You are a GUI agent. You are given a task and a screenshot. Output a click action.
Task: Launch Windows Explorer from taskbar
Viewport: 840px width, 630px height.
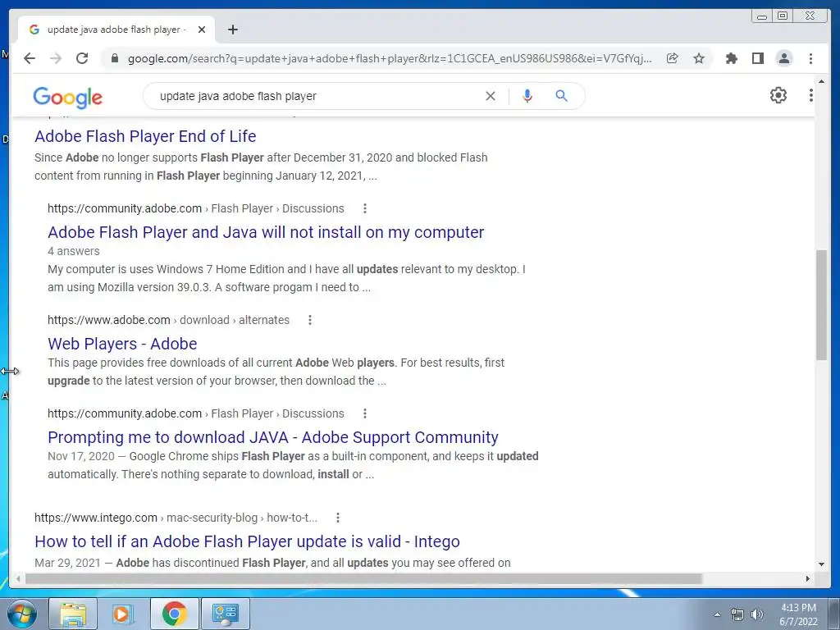(73, 614)
